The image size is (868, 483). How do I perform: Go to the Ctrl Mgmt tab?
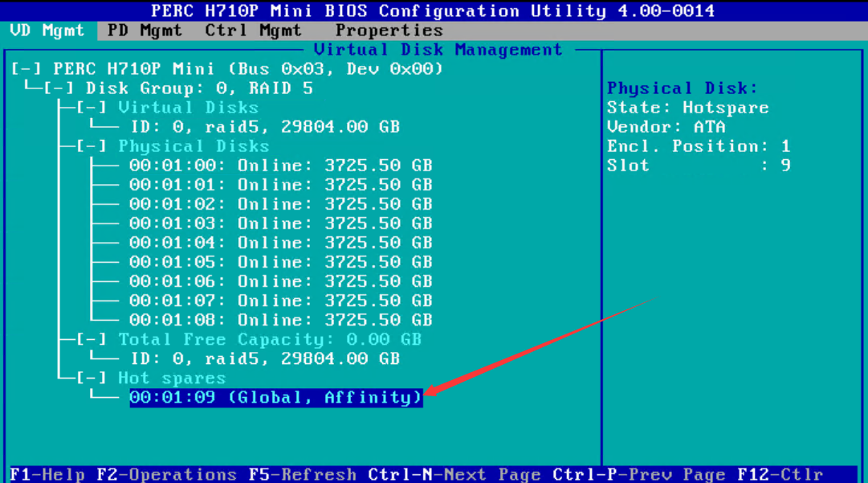point(253,31)
